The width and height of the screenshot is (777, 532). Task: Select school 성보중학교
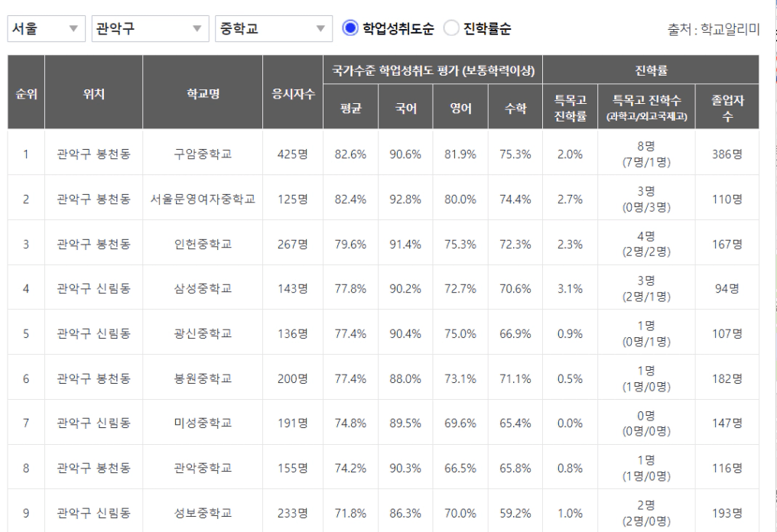(203, 513)
